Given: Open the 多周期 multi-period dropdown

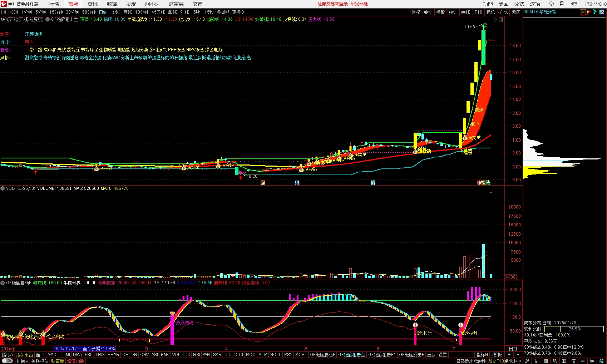Looking at the screenshot, I should click(223, 12).
